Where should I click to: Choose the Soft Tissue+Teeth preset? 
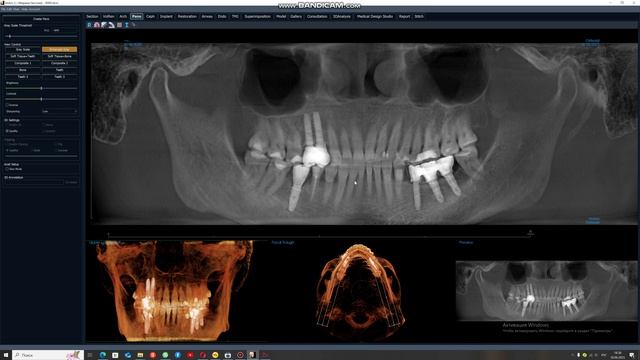23,56
